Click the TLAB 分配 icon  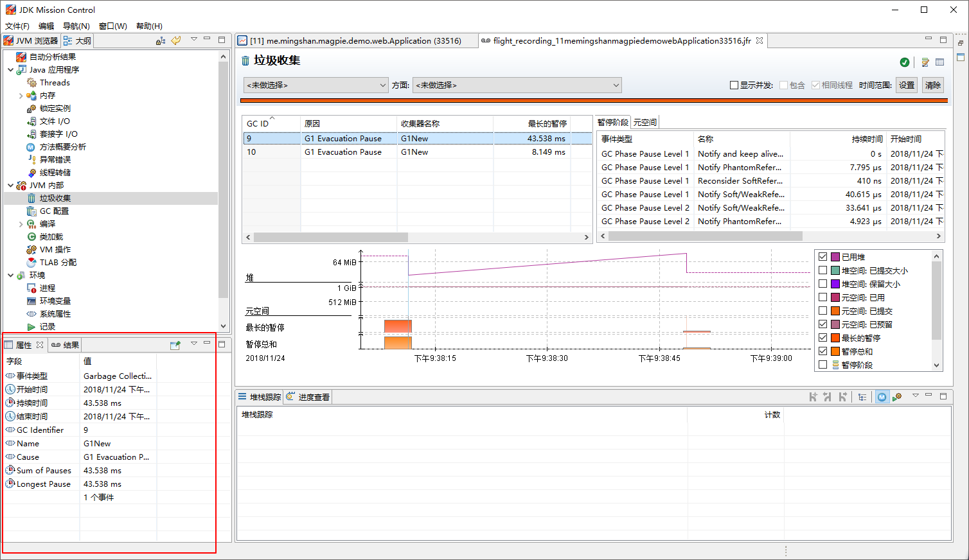(31, 262)
